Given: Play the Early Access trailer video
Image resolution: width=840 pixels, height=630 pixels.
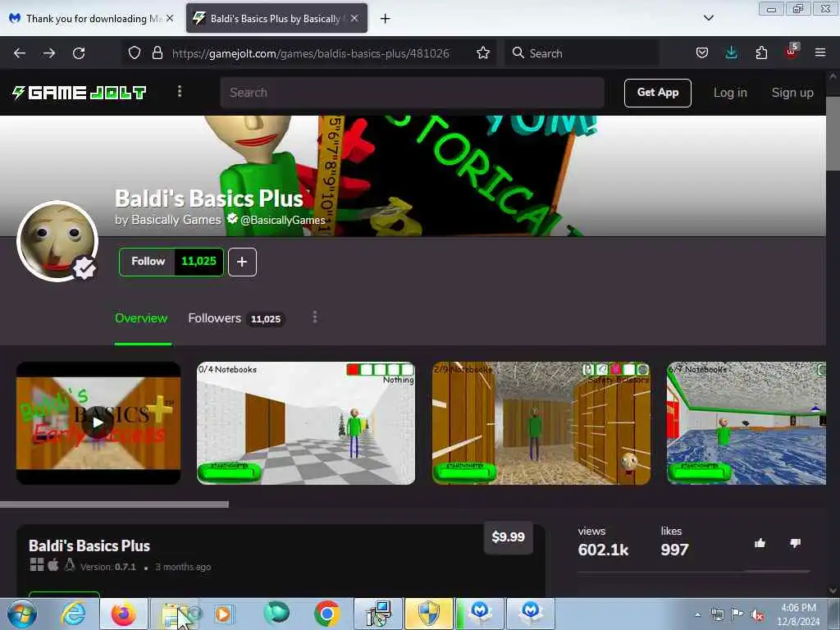Looking at the screenshot, I should click(x=98, y=422).
